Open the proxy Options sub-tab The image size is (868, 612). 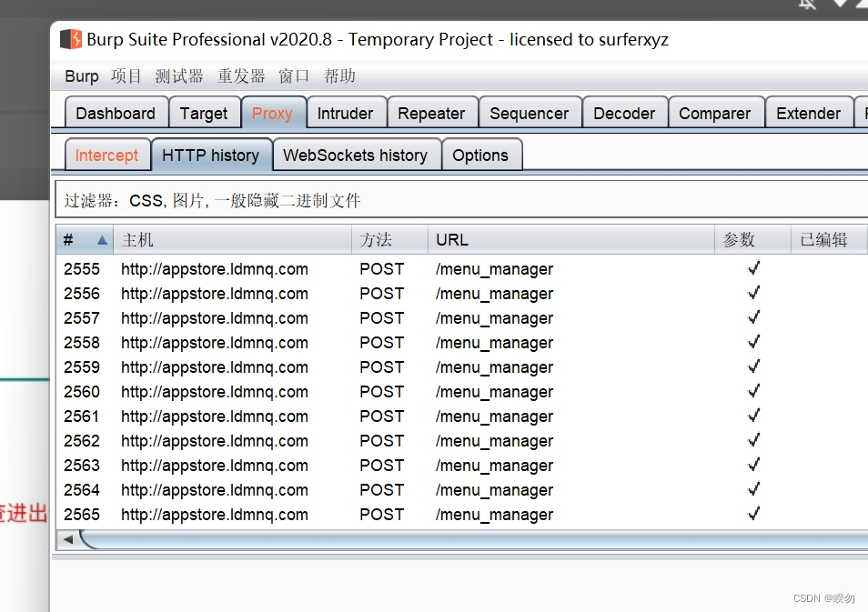point(480,155)
